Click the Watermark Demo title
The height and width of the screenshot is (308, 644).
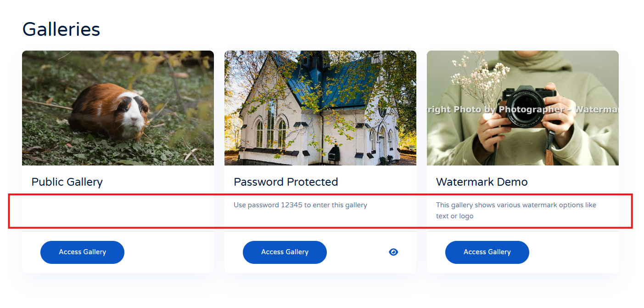(482, 182)
